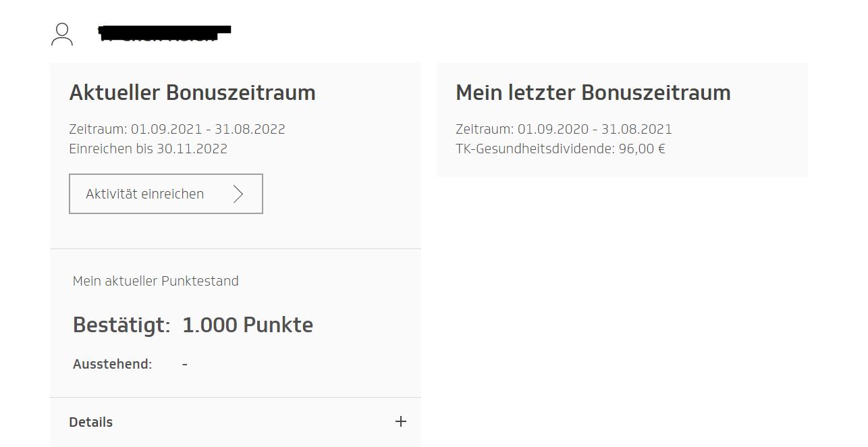Image resolution: width=868 pixels, height=447 pixels.
Task: Click the user profile icon
Action: tap(62, 34)
